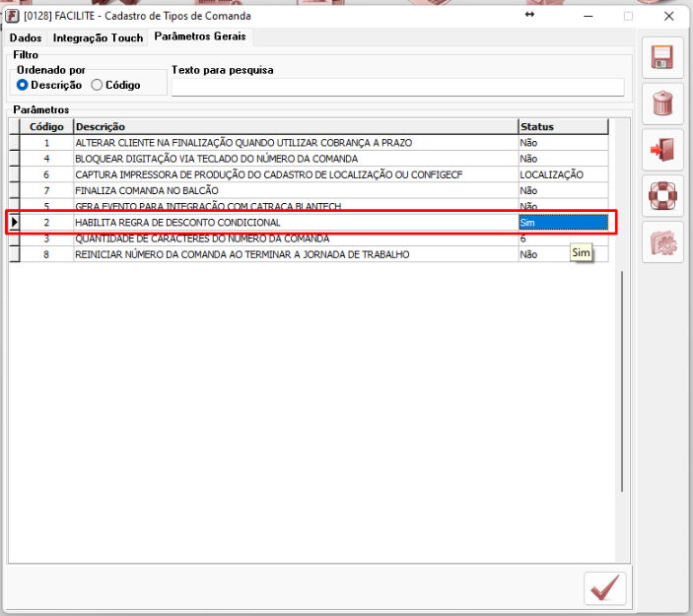
Task: Minimize the Cadastro de Tipos de Comanda window
Action: click(588, 17)
